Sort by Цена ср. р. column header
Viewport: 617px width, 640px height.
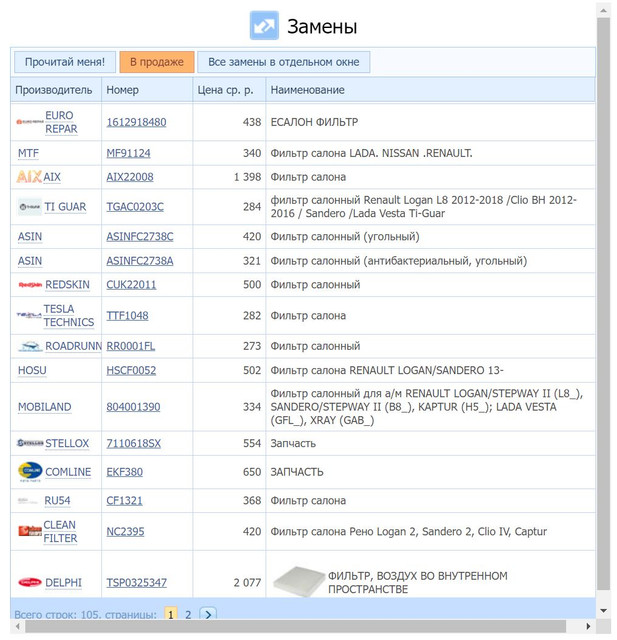[x=229, y=90]
